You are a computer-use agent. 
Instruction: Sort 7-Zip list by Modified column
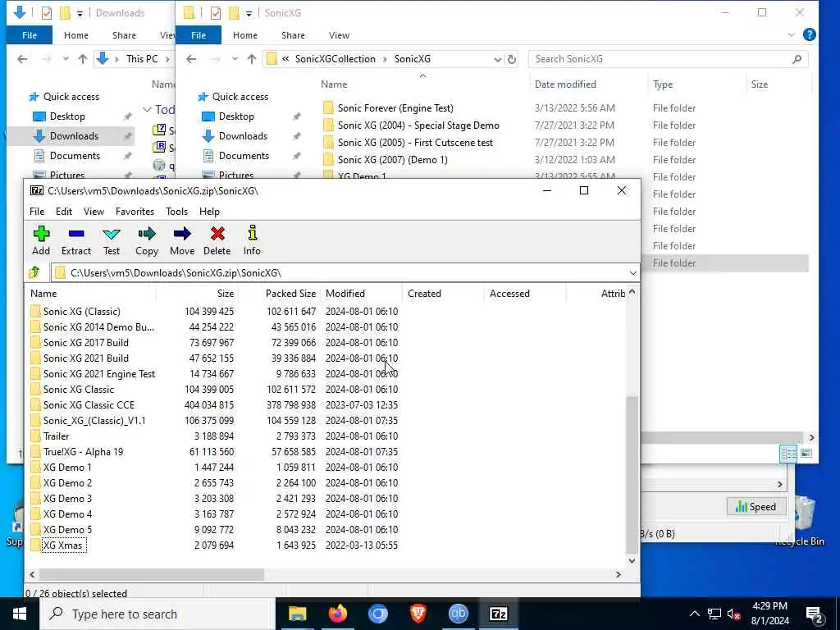(x=362, y=294)
